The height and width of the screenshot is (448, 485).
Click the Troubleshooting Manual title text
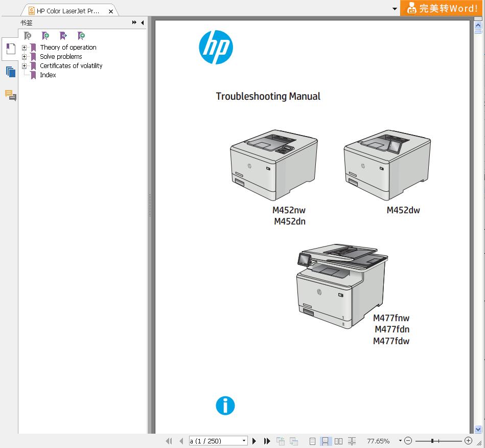[268, 96]
